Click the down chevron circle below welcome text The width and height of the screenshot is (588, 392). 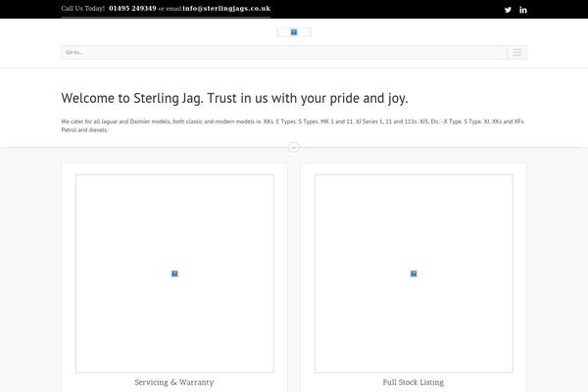(294, 147)
